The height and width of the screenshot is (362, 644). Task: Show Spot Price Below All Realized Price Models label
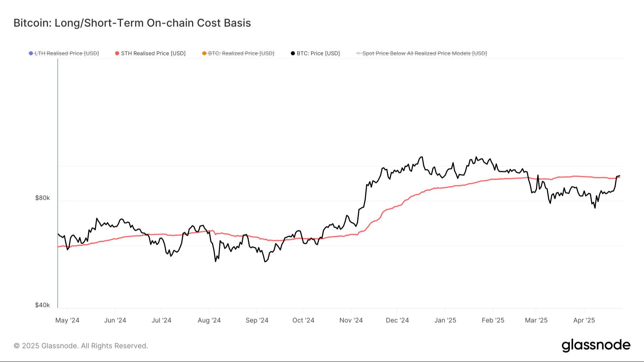(425, 54)
